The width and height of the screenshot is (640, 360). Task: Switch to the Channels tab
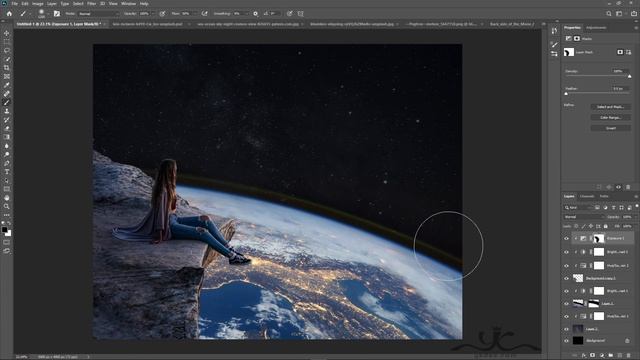587,196
